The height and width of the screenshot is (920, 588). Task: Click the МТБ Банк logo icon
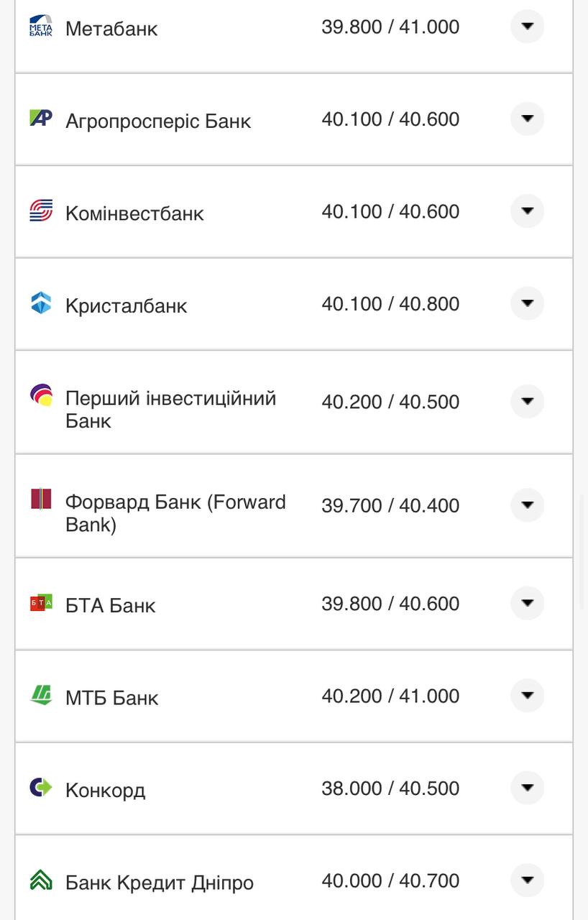(x=41, y=695)
